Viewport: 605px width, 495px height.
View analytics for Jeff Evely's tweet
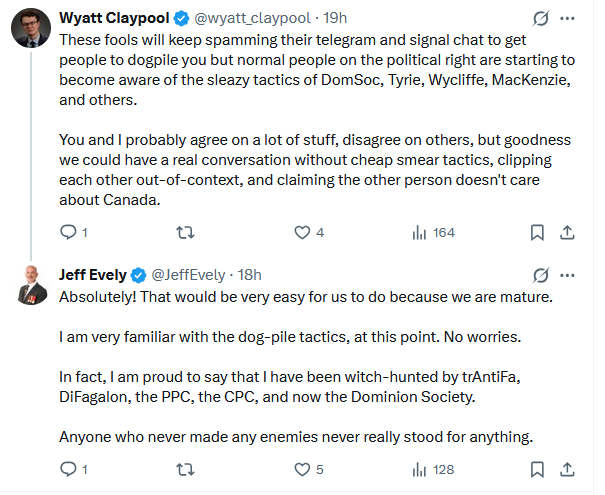click(x=420, y=469)
